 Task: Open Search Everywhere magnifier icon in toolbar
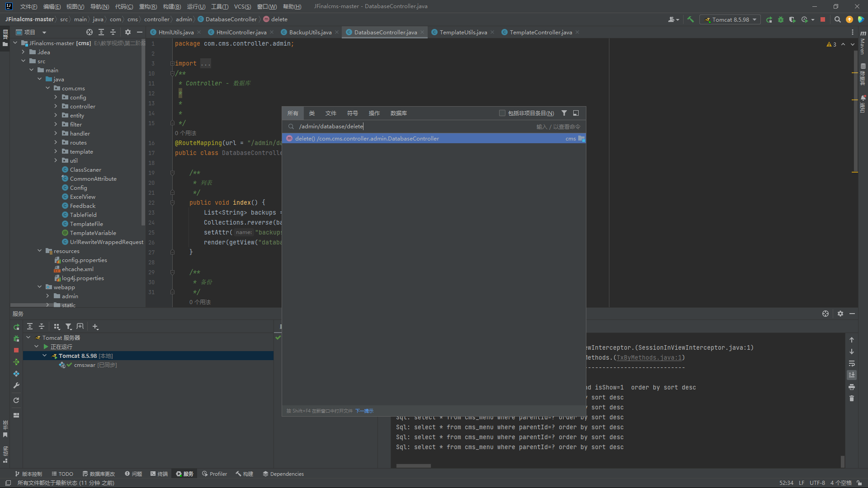click(x=838, y=19)
